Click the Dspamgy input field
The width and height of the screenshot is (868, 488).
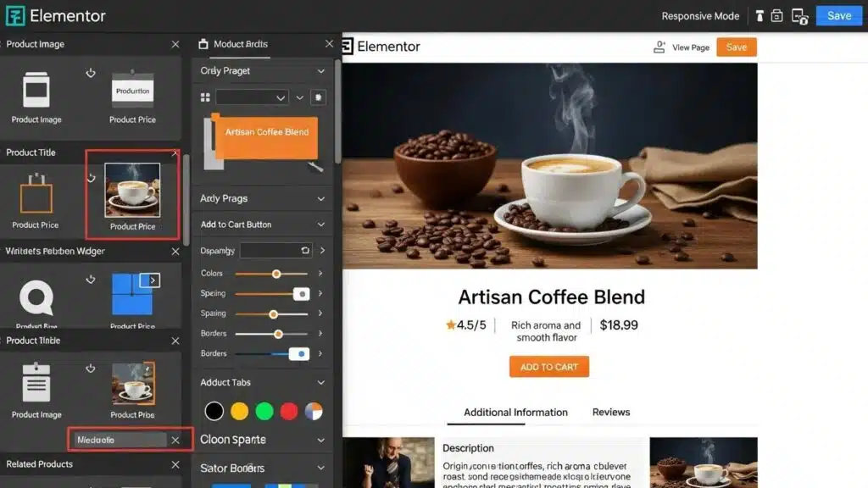pos(275,251)
